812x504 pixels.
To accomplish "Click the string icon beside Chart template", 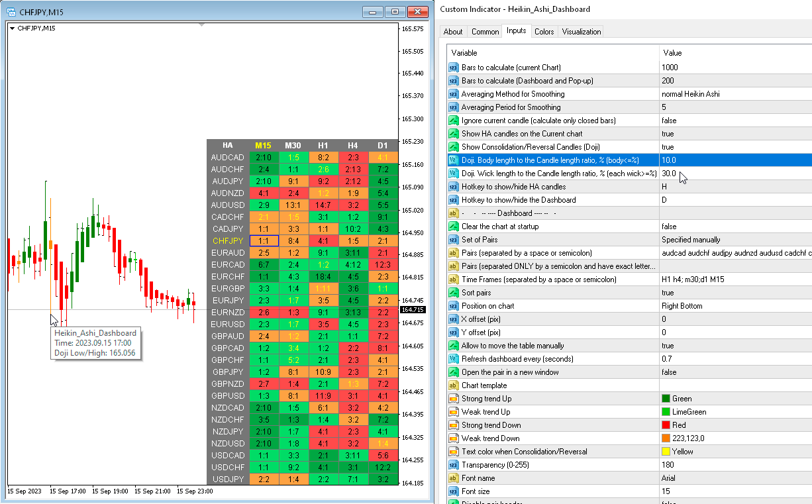I will 454,385.
